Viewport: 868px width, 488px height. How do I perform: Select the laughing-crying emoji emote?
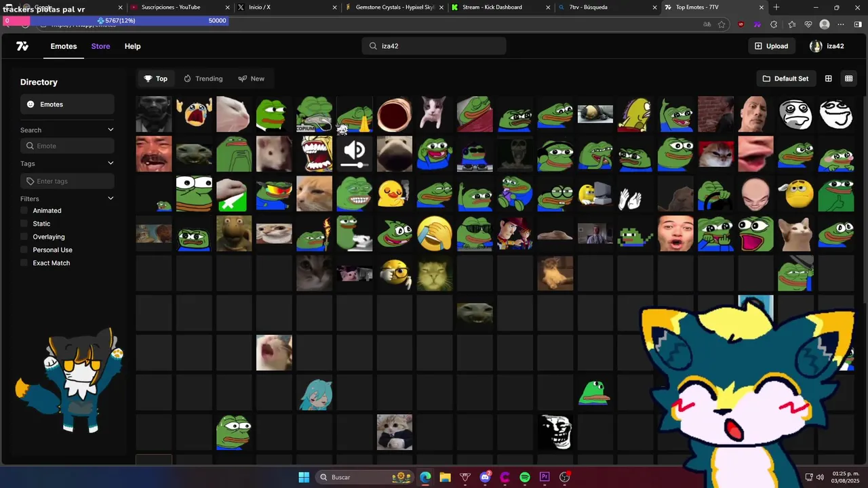tap(435, 234)
